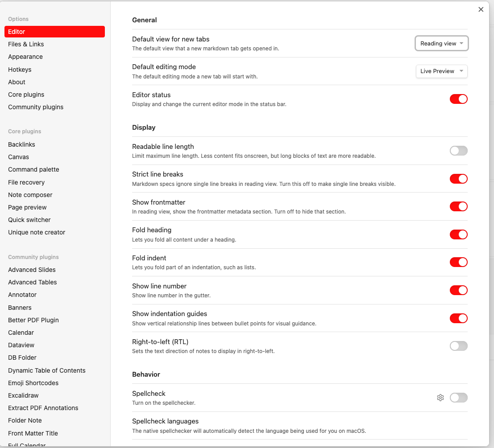
Task: Disable Show indentation guides
Action: pos(459,318)
